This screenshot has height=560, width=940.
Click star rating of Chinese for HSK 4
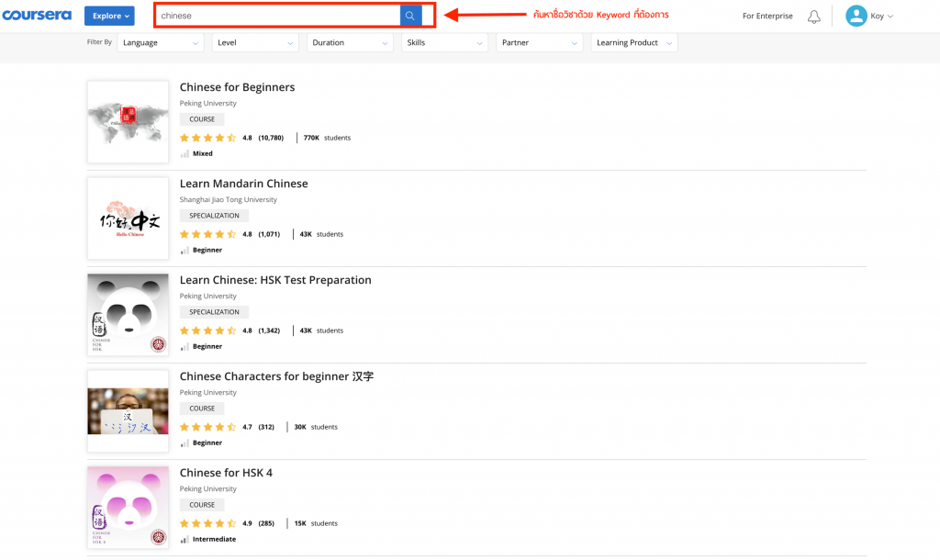coord(208,523)
